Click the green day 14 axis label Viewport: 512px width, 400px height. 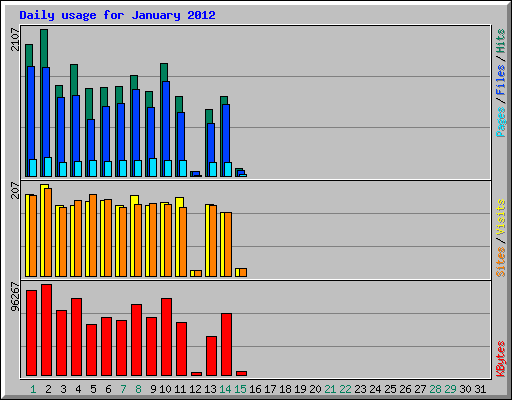(225, 389)
